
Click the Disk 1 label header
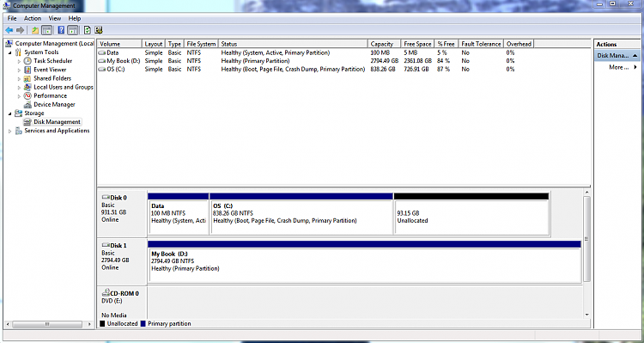[118, 246]
